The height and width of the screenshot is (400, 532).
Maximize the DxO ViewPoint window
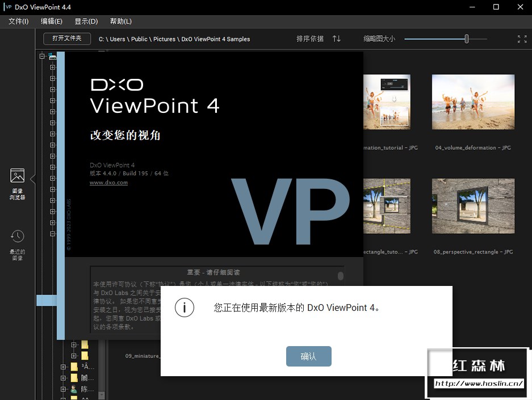pos(496,7)
